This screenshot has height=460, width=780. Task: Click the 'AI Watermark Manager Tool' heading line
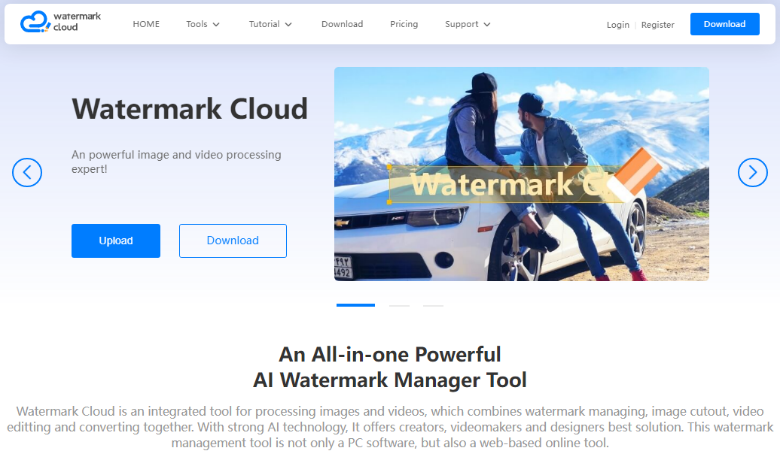(390, 380)
